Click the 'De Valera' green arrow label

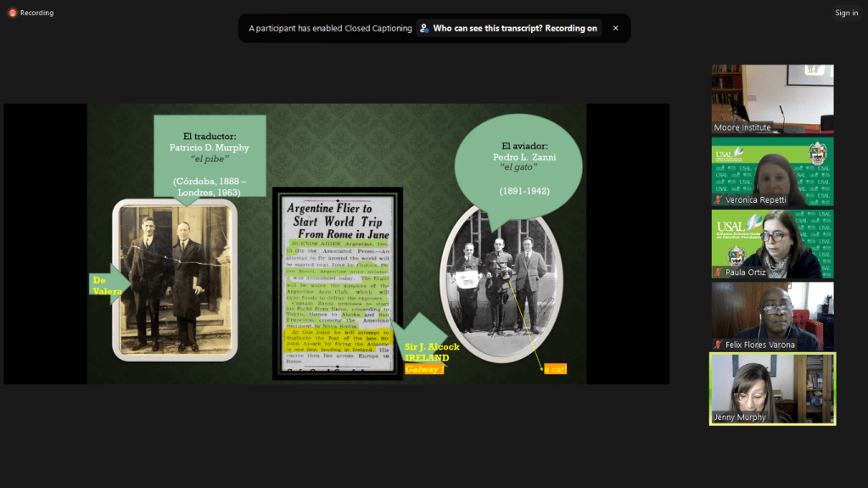point(109,285)
